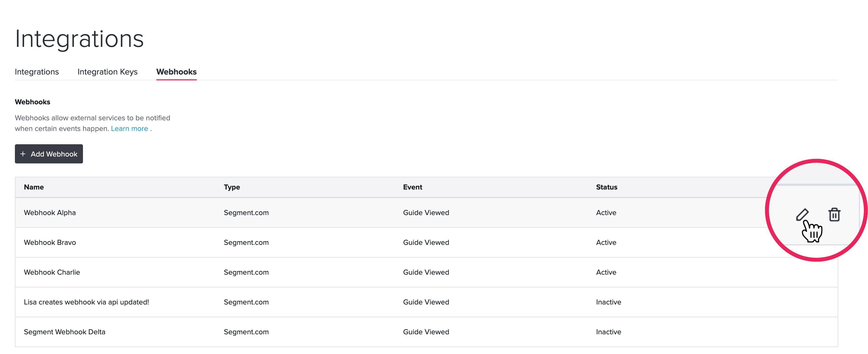Click Segment.com type in Segment Webhook Delta row

pyautogui.click(x=246, y=332)
